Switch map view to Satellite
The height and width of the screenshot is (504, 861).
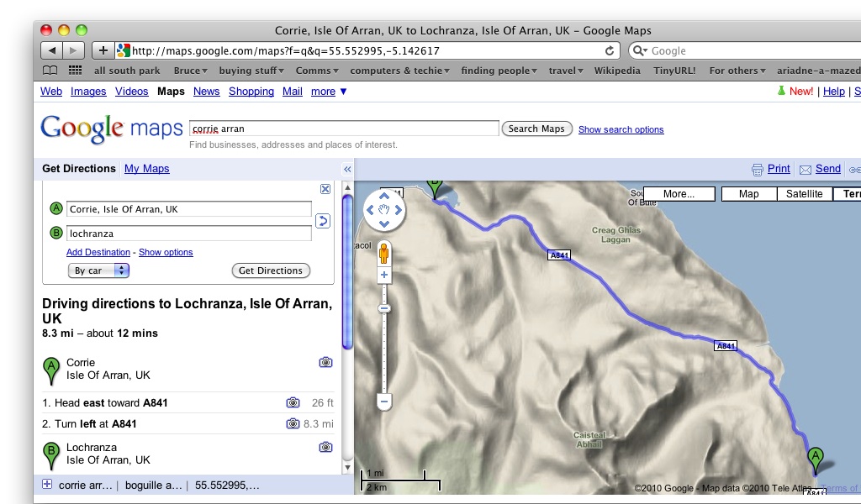804,194
